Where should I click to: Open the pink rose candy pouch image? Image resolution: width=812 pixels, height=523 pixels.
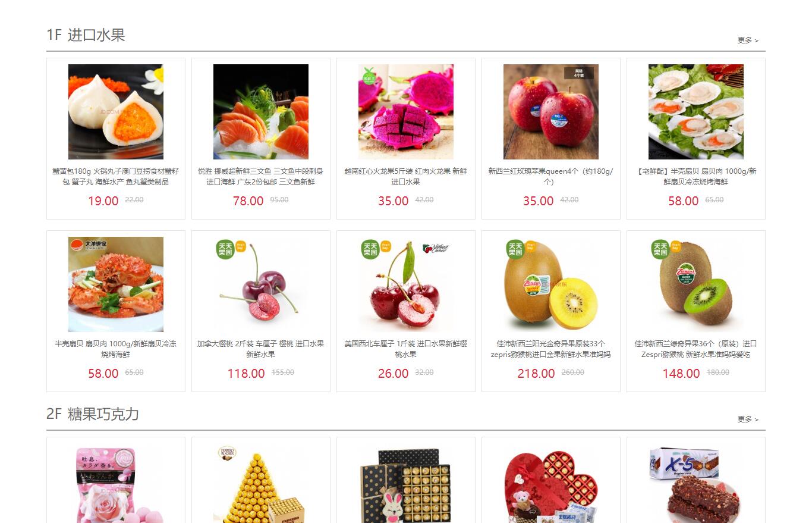tap(116, 486)
